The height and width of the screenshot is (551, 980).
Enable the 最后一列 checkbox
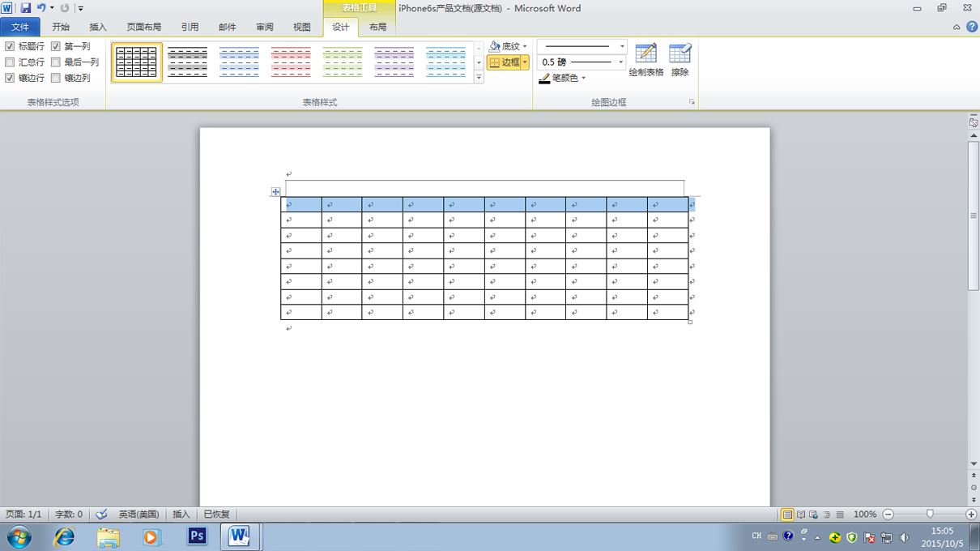click(56, 62)
